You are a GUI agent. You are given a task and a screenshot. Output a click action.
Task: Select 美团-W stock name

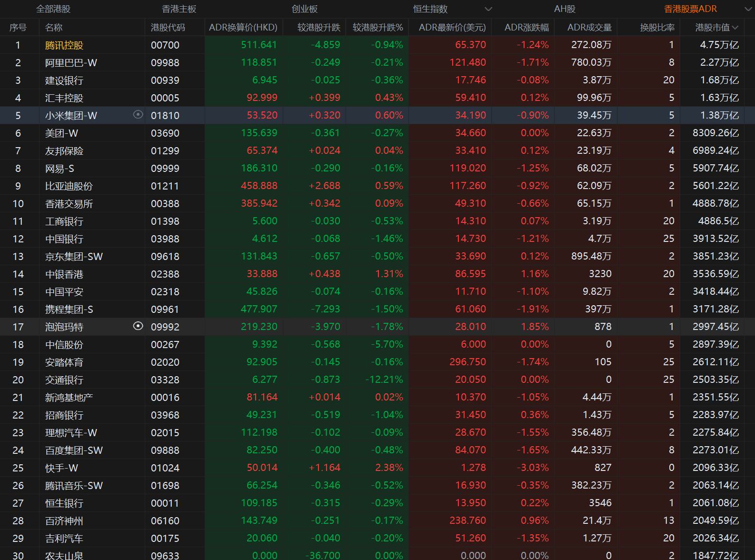click(x=61, y=133)
